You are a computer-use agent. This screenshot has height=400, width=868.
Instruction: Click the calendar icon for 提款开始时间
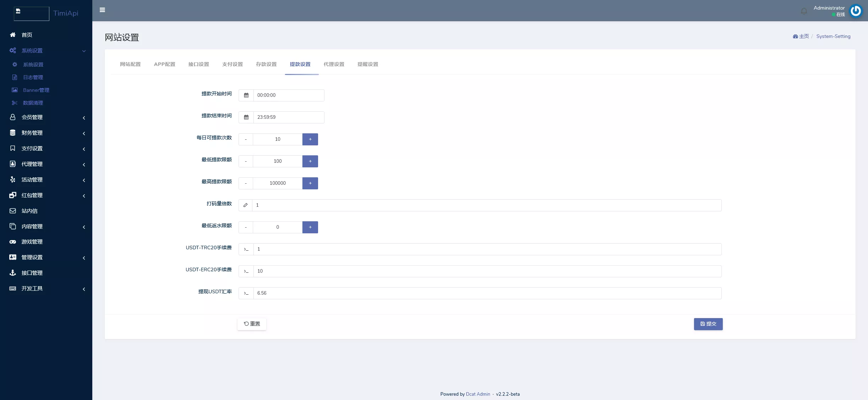pos(246,95)
